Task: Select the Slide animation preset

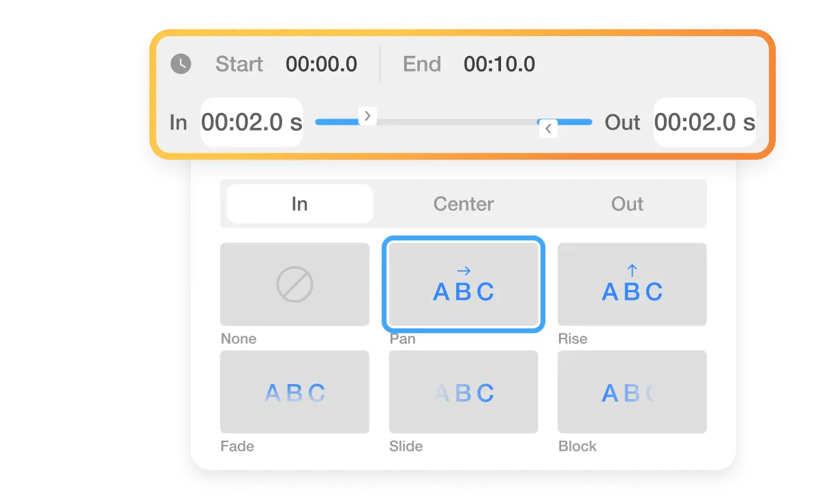Action: (463, 392)
